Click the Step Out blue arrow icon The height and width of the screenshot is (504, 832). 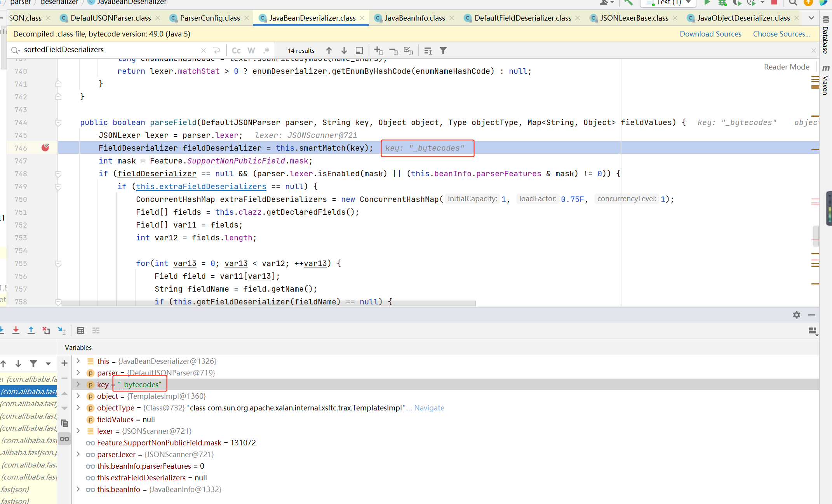[x=31, y=330]
